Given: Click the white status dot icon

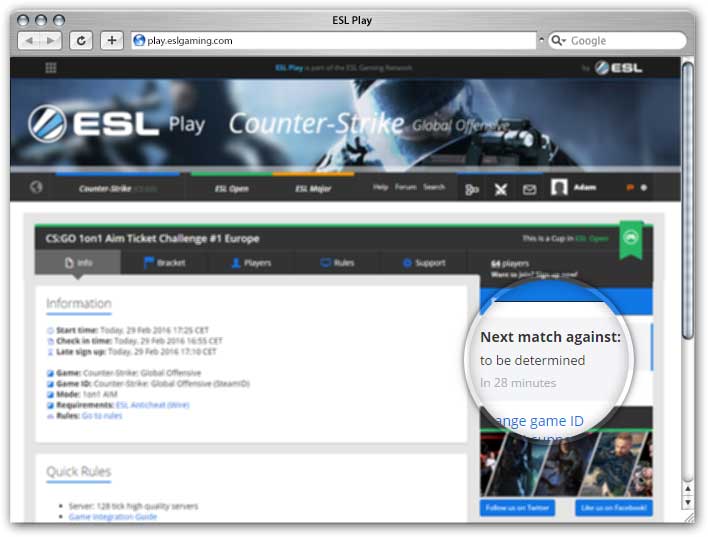Looking at the screenshot, I should [644, 187].
